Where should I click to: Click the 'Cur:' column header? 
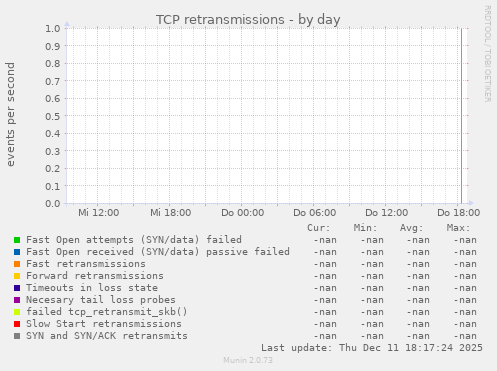pyautogui.click(x=319, y=228)
